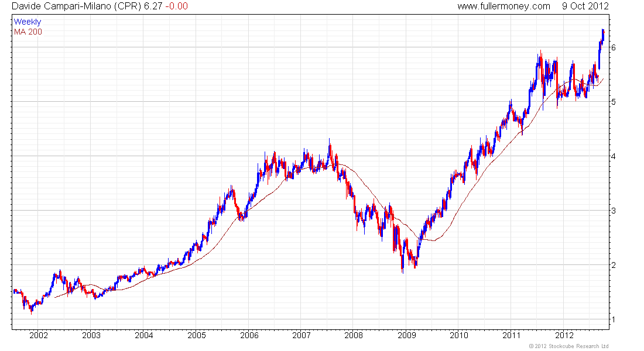
Task: Click the 2011 year label on x-axis
Action: click(511, 335)
